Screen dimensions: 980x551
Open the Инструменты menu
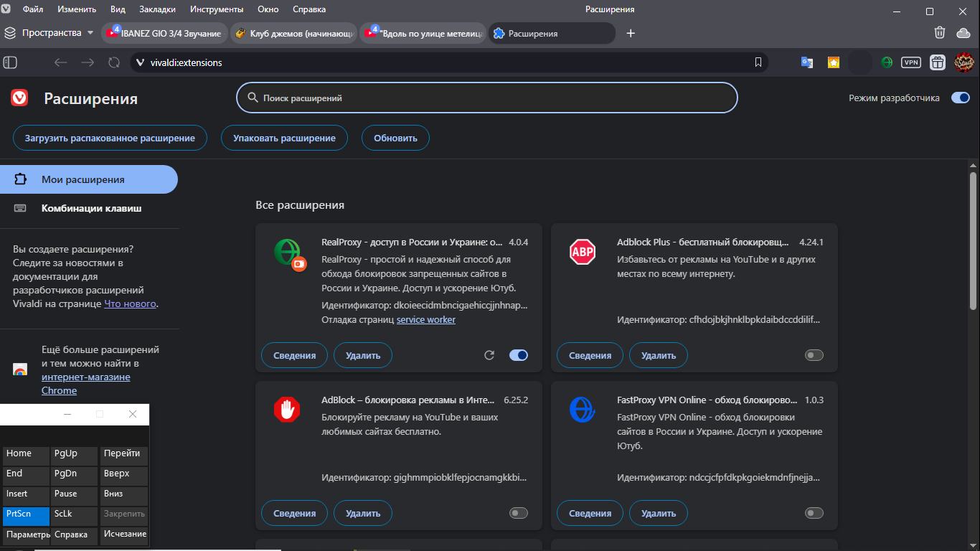pos(217,9)
